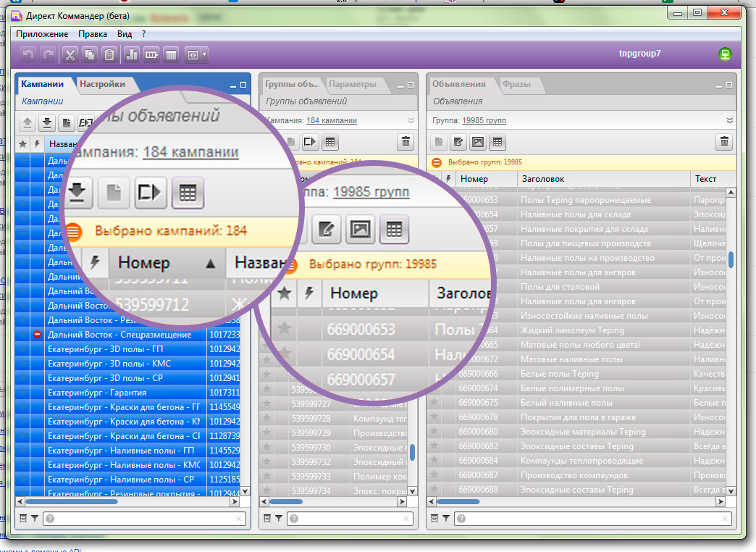The image size is (756, 552).
Task: Click the horizontal scrollbar thumb under Кампании list
Action: tap(72, 502)
